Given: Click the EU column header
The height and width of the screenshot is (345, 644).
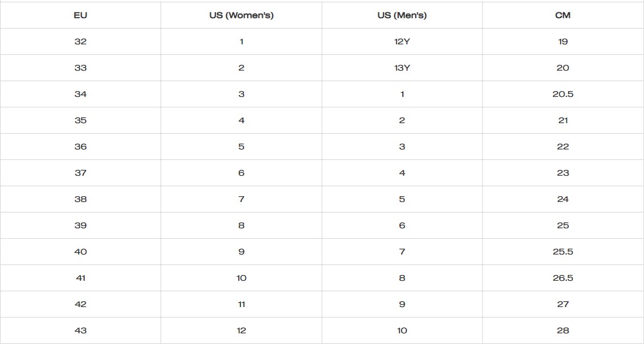Looking at the screenshot, I should [81, 15].
